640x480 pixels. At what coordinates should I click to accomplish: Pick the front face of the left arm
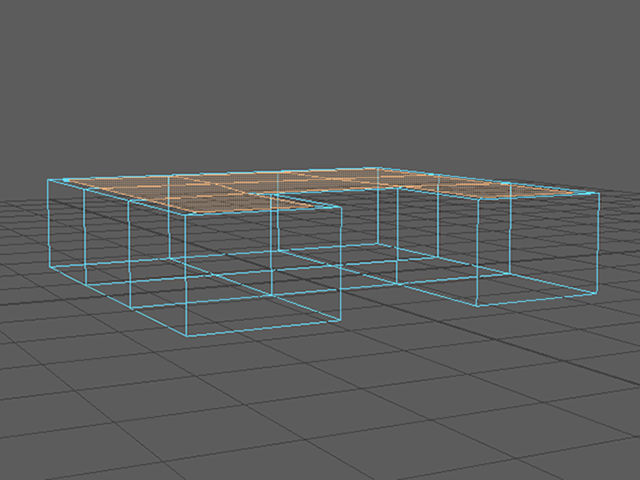[x=264, y=271]
